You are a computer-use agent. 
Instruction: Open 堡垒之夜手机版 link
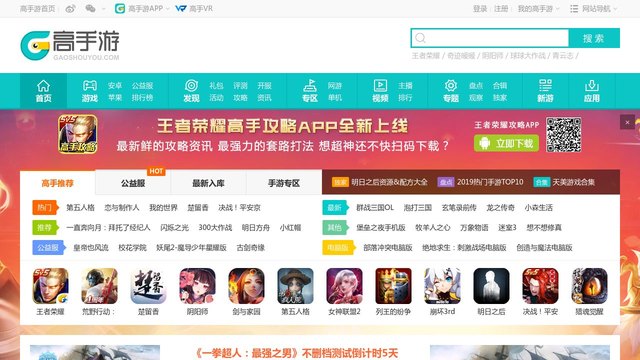coord(380,228)
